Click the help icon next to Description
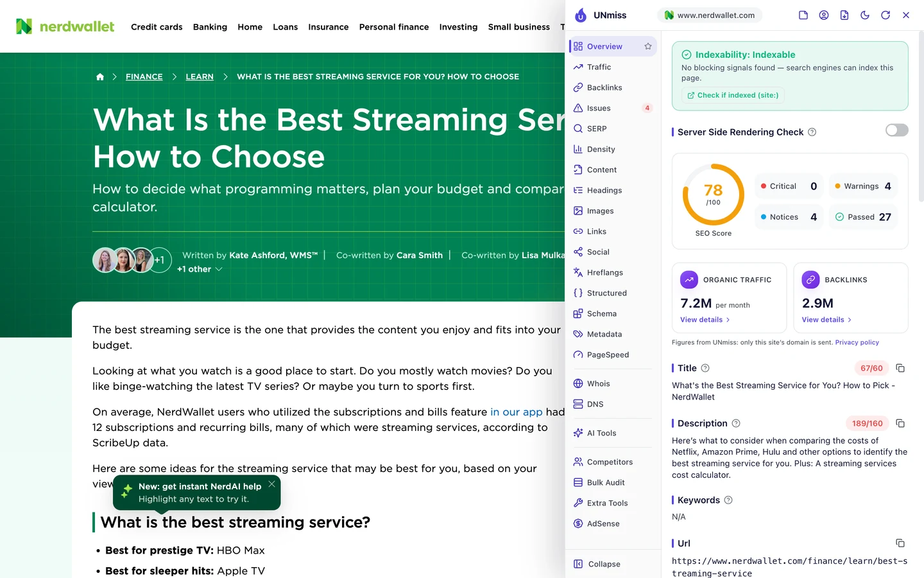The image size is (924, 578). tap(736, 423)
